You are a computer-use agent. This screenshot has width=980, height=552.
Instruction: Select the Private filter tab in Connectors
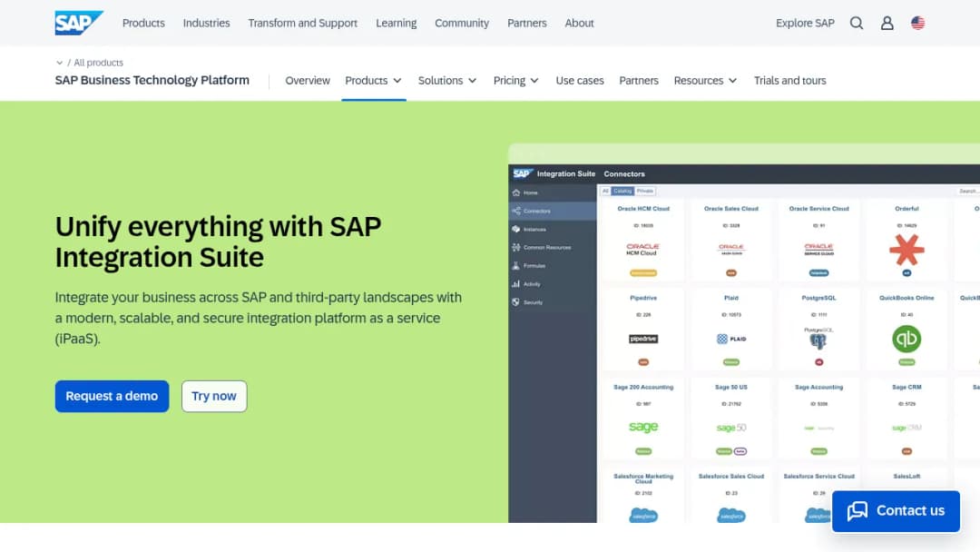pos(645,192)
